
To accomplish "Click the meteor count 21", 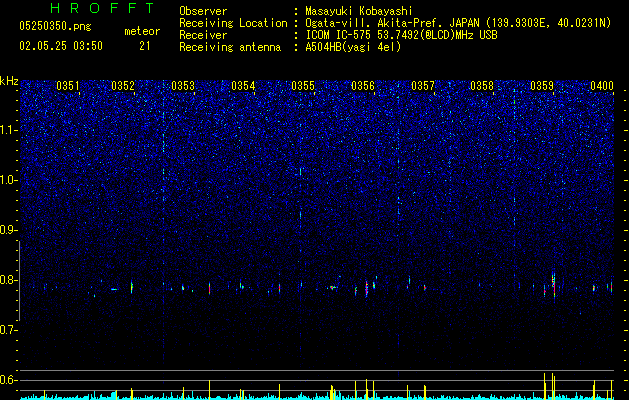I will [145, 46].
